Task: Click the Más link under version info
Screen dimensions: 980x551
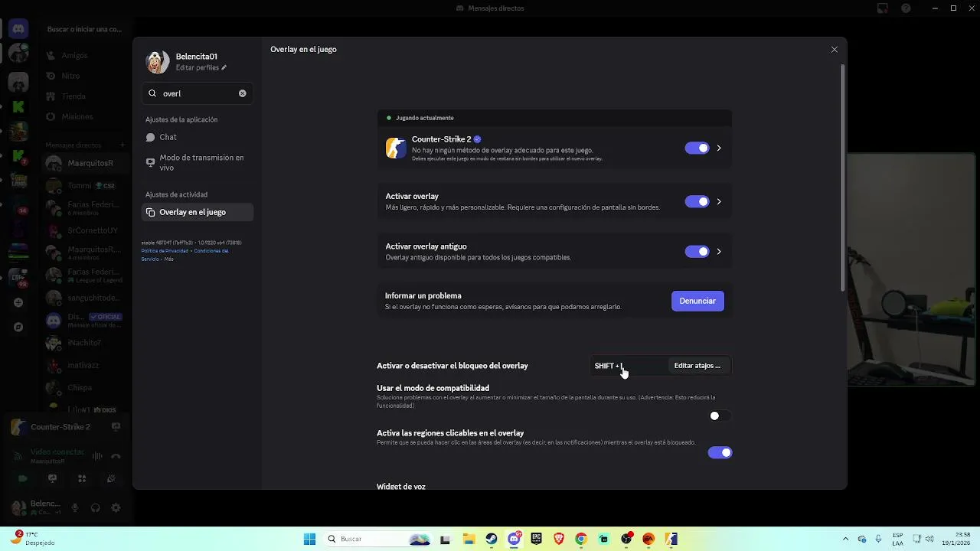Action: [x=168, y=259]
